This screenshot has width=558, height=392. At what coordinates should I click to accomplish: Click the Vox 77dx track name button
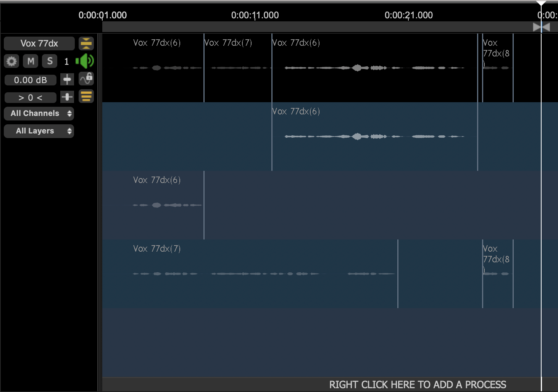click(x=39, y=43)
